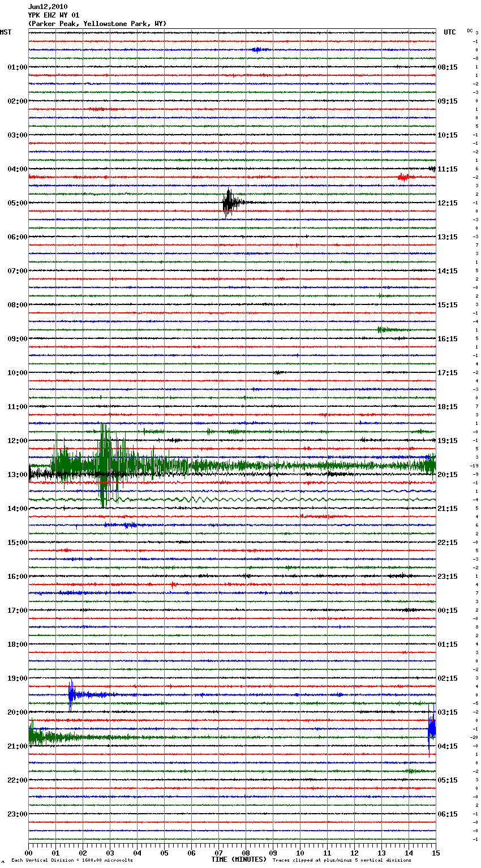Screen dimensions: 481x868
Task: Click the 18:15 UTC time label
Action: (x=448, y=407)
